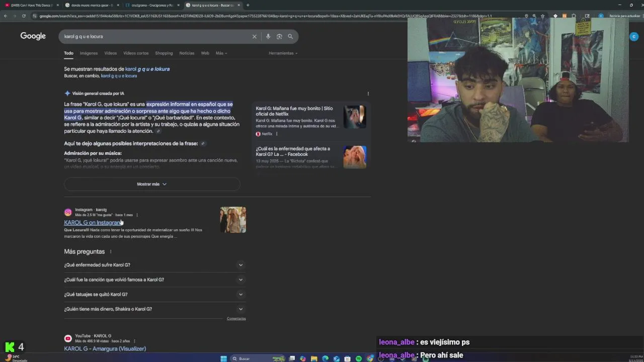Open three-dot menu beside Más preguntas
Viewport: 644px width, 362px height.
[x=110, y=251]
